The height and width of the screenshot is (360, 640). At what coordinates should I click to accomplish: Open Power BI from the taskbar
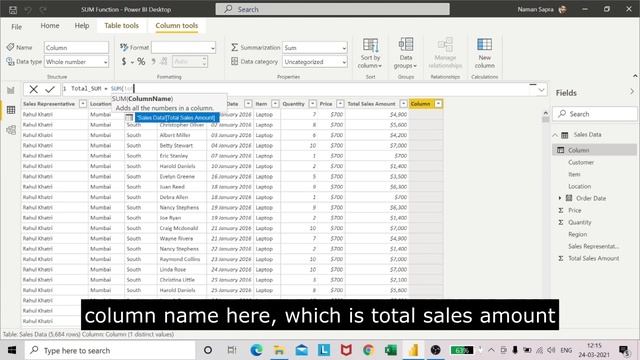[413, 350]
